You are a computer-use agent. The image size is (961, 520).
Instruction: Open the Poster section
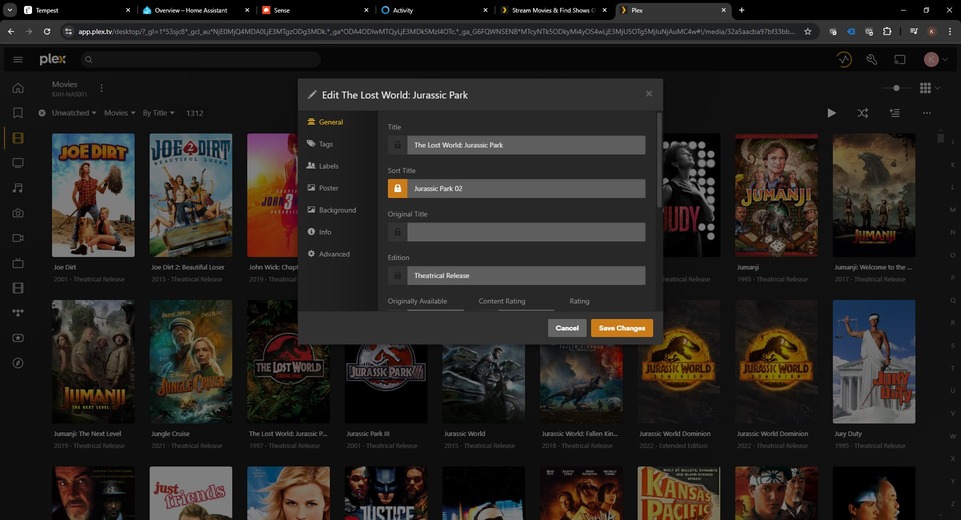click(x=322, y=188)
